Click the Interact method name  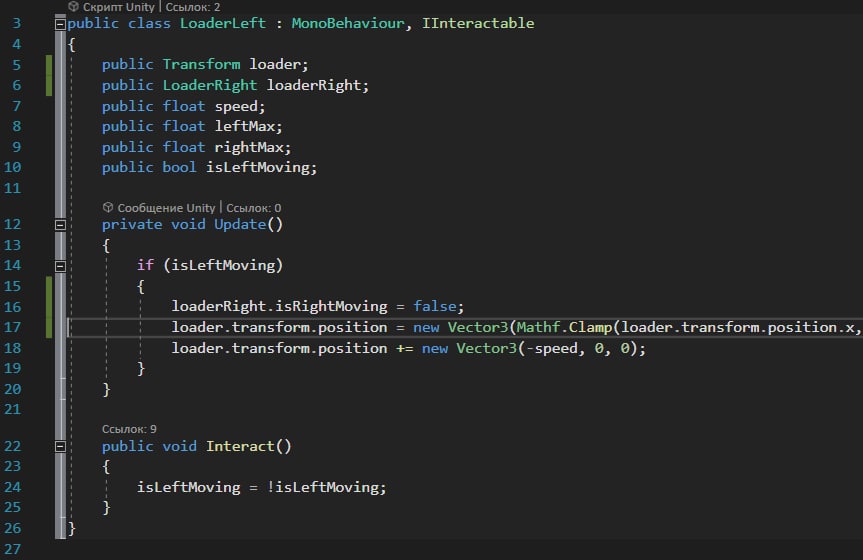[240, 447]
